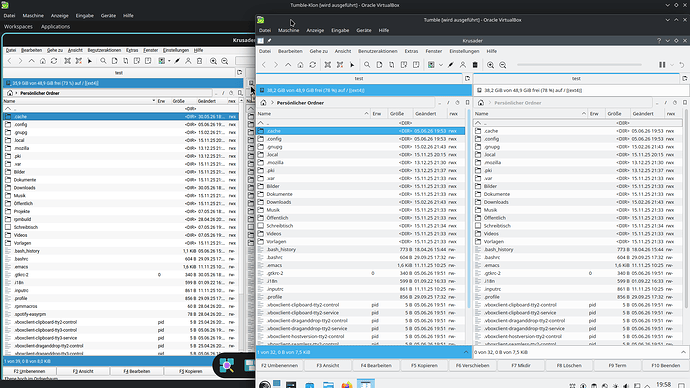Screen dimensions: 690x388
Task: Click the reload icon in Tumble Krusader toolbar
Action: click(312, 65)
